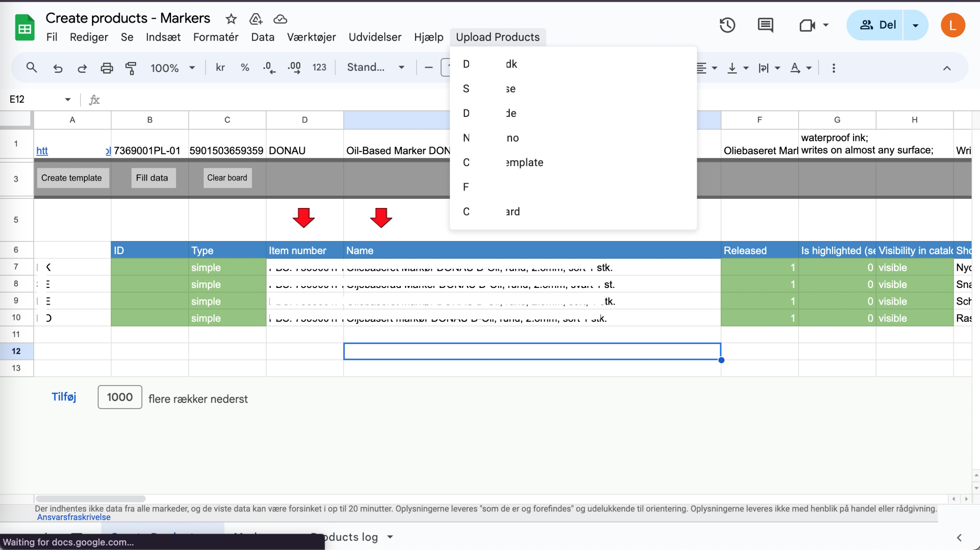
Task: Click the undo arrow icon
Action: tap(58, 68)
